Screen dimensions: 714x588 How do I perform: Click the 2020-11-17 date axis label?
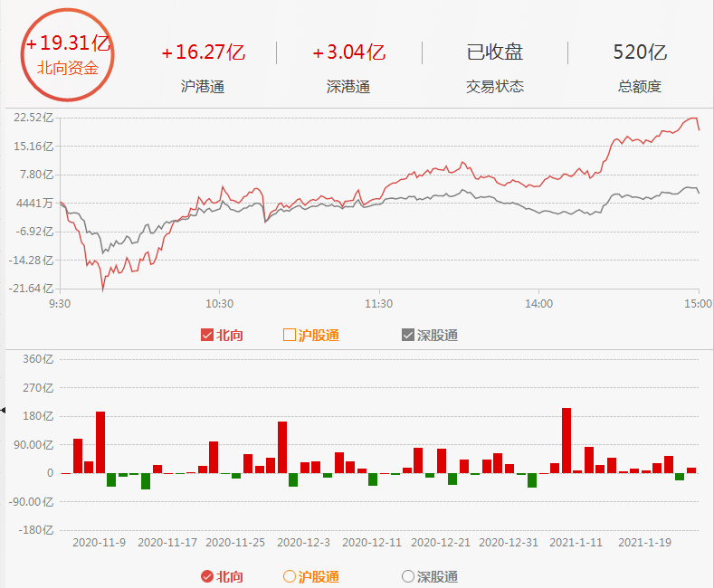[167, 543]
